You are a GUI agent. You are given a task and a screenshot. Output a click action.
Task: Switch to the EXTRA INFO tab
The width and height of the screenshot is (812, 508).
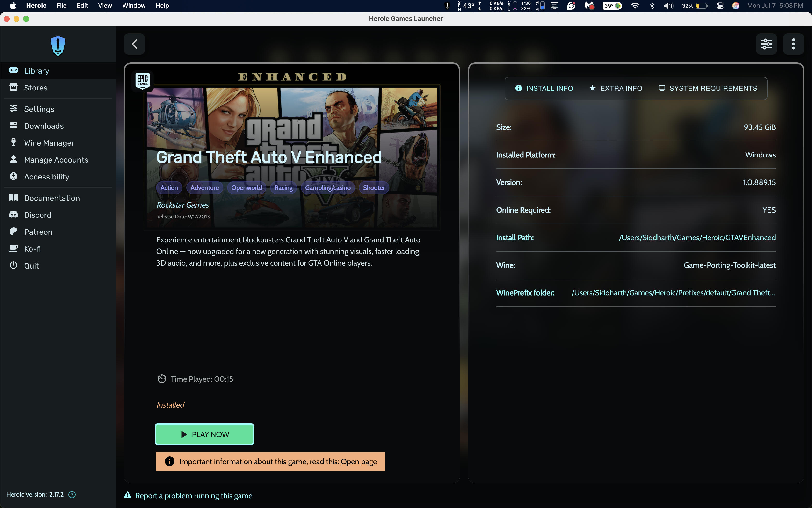[616, 88]
